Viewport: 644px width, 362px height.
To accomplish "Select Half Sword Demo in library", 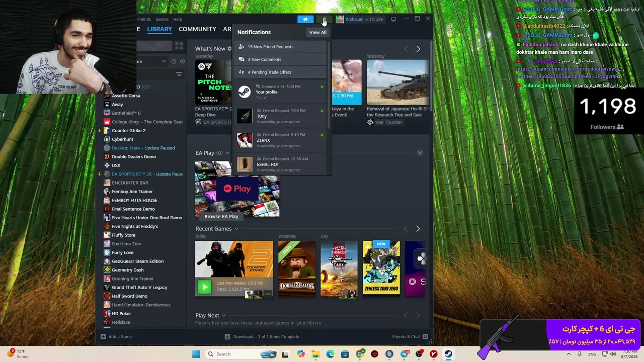I will point(129,296).
